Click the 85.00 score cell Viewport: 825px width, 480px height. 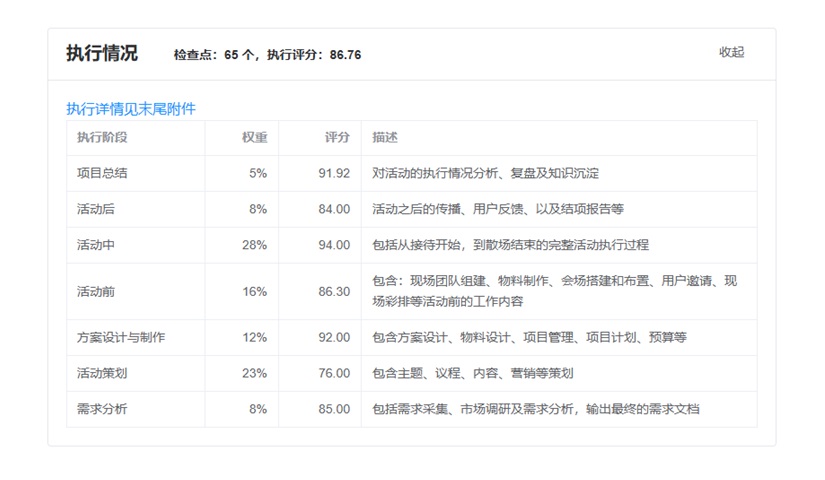[x=334, y=409]
